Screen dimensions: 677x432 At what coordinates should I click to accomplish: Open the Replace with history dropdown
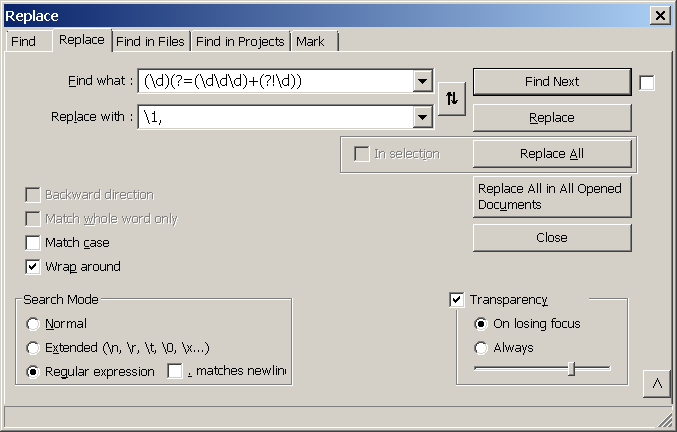tap(422, 117)
